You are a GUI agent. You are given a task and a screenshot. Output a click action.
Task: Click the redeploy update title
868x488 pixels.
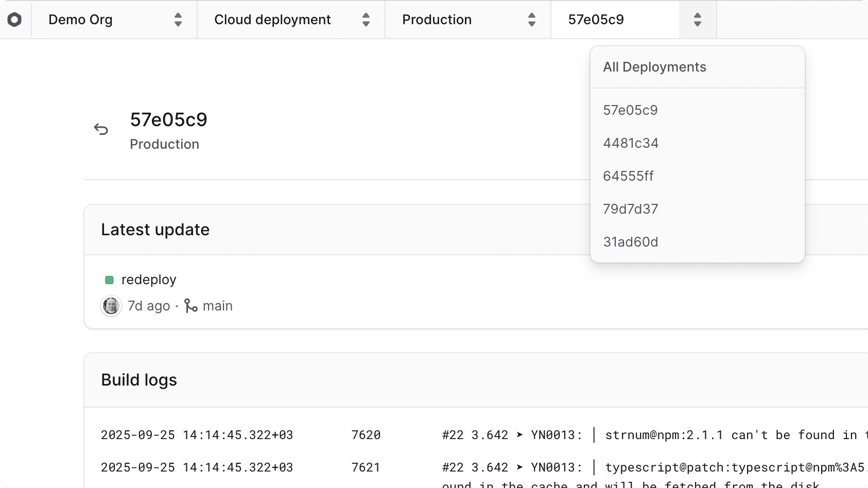(x=149, y=280)
